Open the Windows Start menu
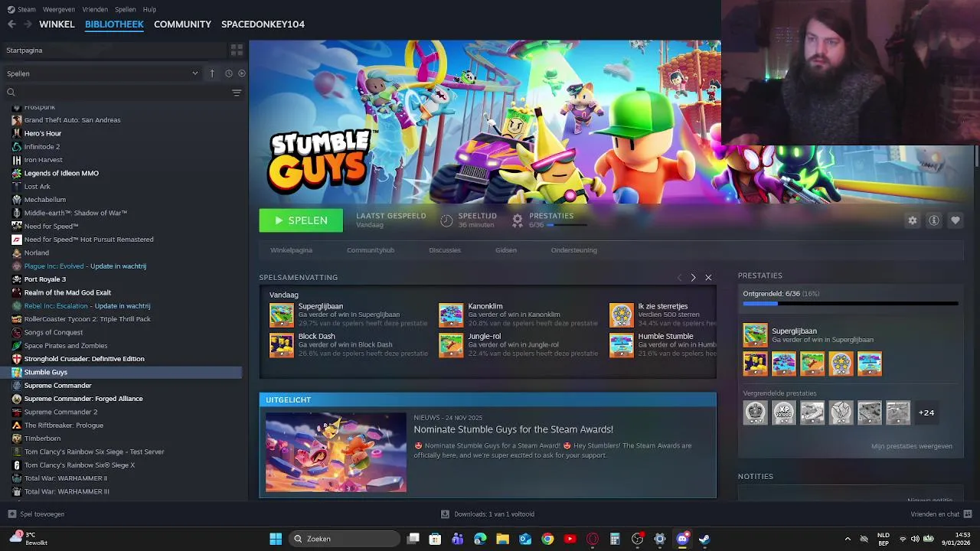Screen dimensions: 980x551 point(276,539)
